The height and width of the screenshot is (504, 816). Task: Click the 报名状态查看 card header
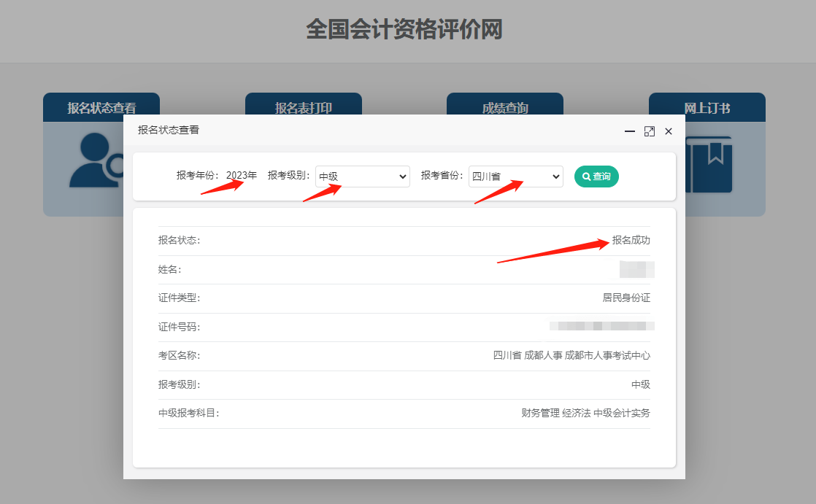(x=101, y=107)
